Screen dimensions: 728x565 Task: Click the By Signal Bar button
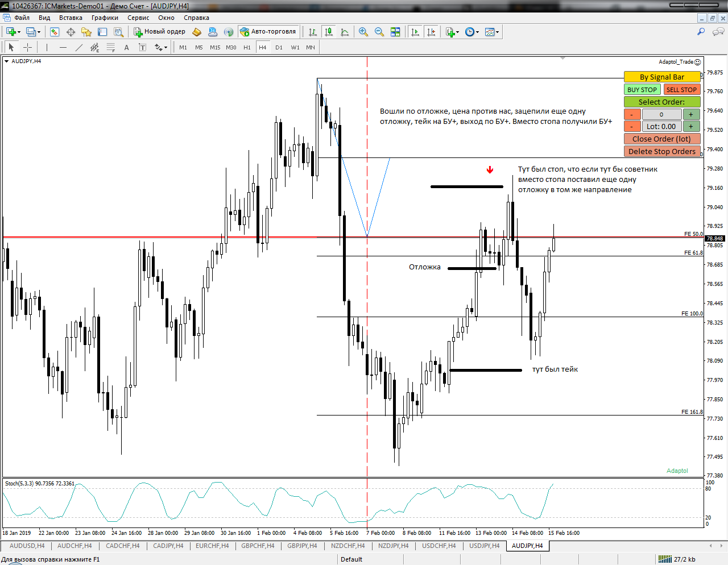(x=662, y=77)
